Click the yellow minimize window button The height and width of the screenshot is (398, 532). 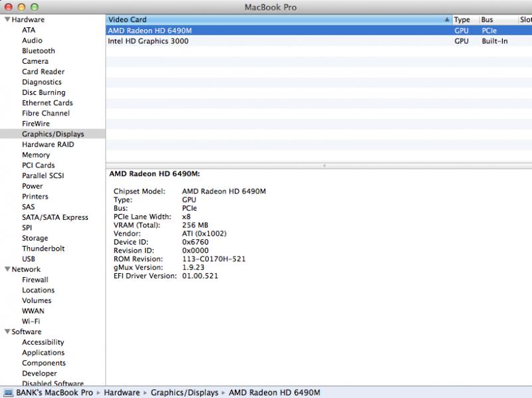[21, 7]
